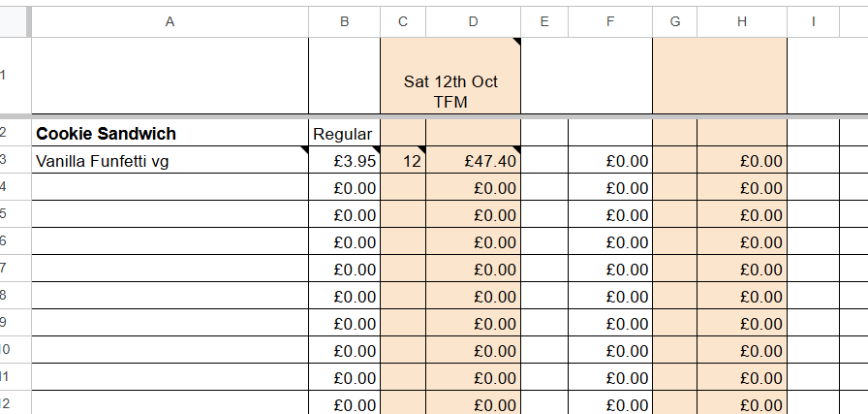Image resolution: width=868 pixels, height=414 pixels.
Task: Select the Regular label cell
Action: tap(344, 133)
